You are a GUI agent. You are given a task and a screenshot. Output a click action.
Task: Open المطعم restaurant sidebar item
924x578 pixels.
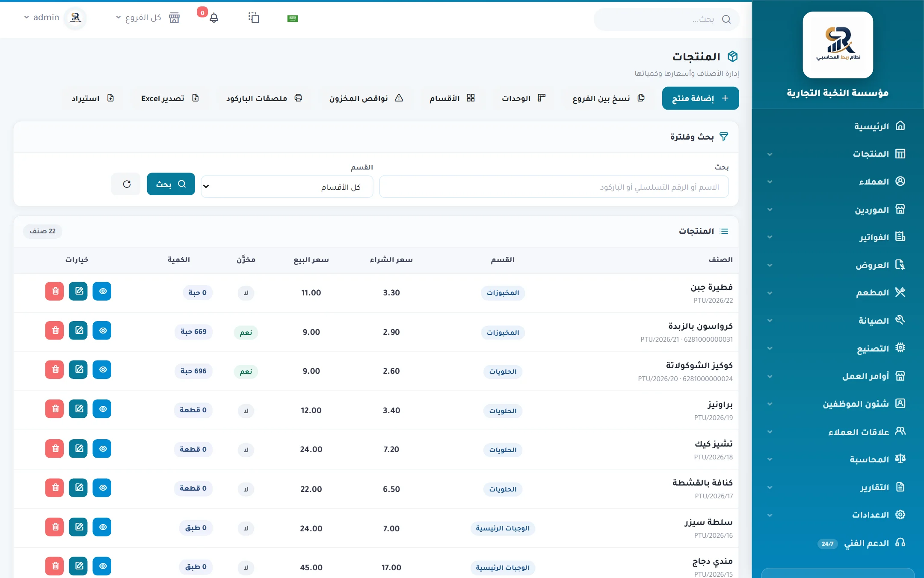(838, 293)
